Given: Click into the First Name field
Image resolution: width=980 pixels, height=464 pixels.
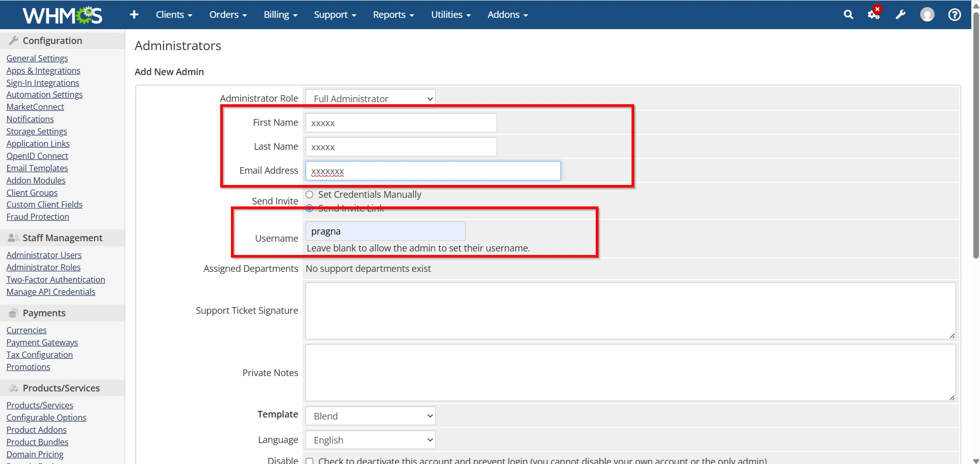Looking at the screenshot, I should [x=401, y=123].
